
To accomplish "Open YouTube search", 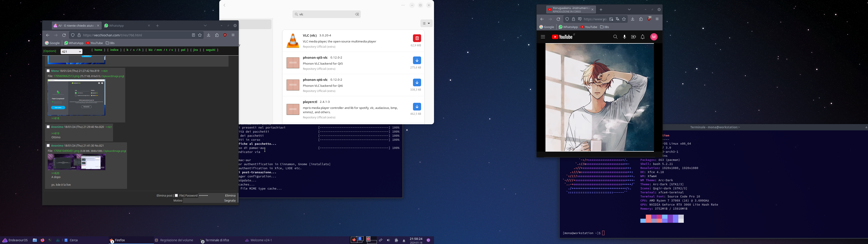I will (x=615, y=37).
